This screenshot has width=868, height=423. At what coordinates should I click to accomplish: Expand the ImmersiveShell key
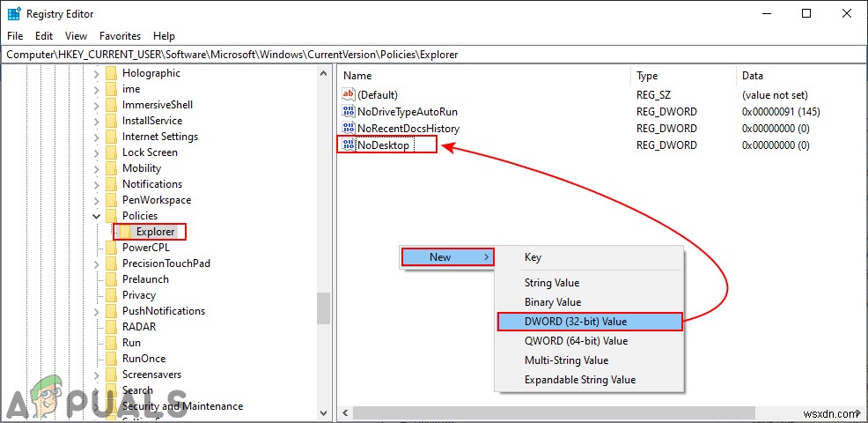[x=96, y=105]
